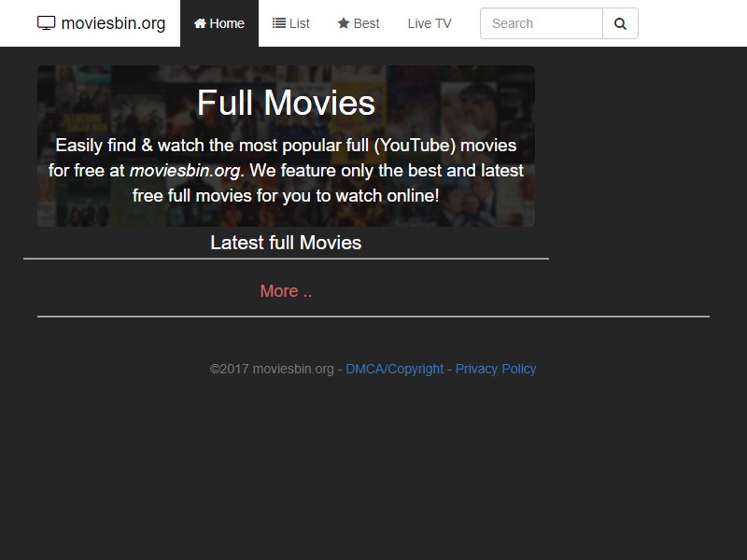Open the Privacy Policy link
Image resolution: width=747 pixels, height=560 pixels.
(496, 369)
